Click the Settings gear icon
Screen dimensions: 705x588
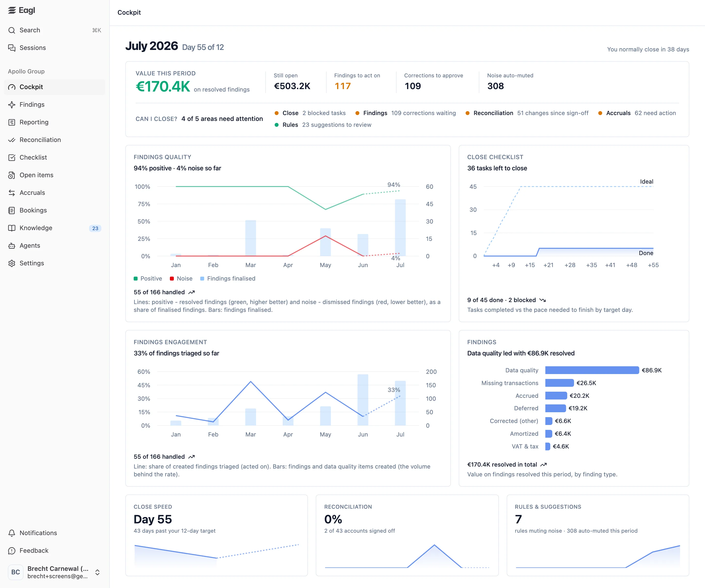(12, 263)
